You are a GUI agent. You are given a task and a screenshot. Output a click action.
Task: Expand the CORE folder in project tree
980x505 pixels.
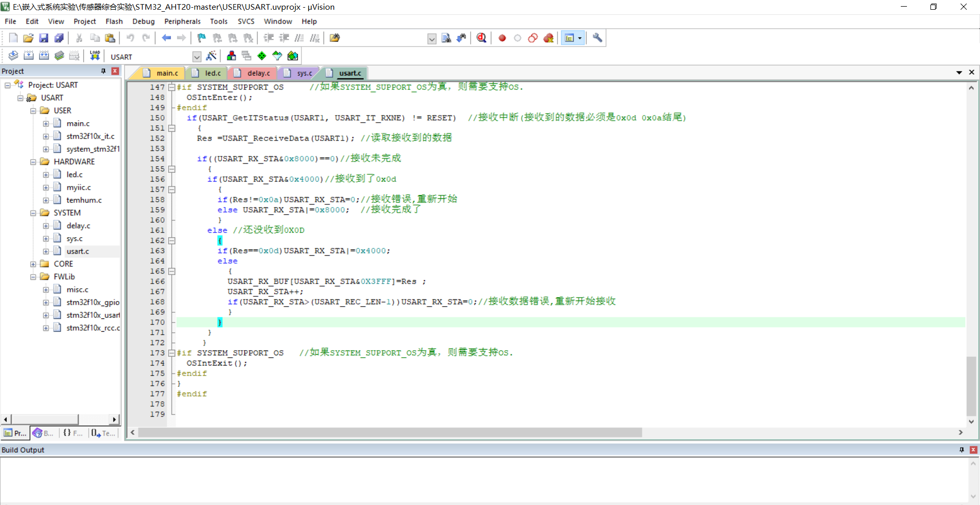point(33,264)
